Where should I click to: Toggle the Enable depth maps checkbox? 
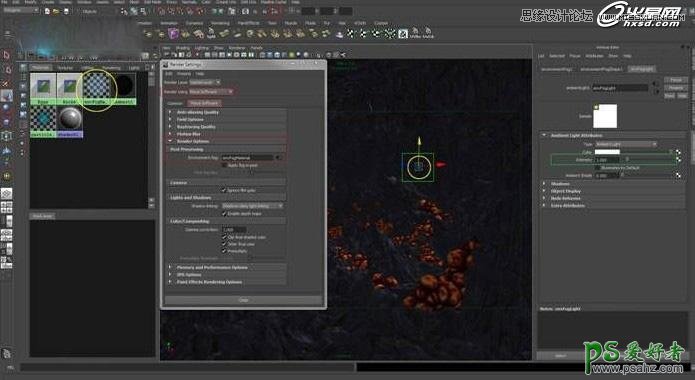(x=224, y=213)
